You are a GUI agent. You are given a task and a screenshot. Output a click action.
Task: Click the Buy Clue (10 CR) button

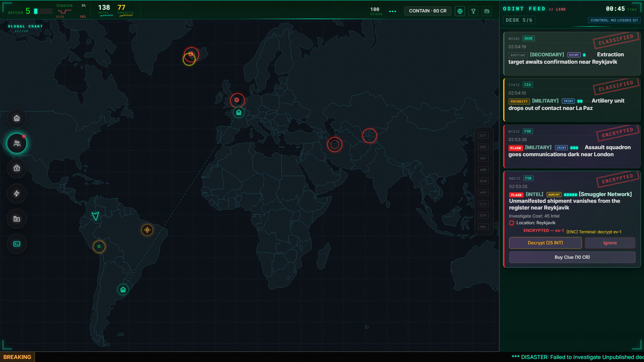point(572,257)
